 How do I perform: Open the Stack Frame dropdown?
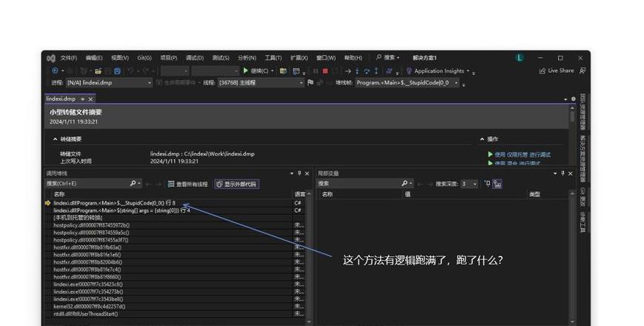407,82
